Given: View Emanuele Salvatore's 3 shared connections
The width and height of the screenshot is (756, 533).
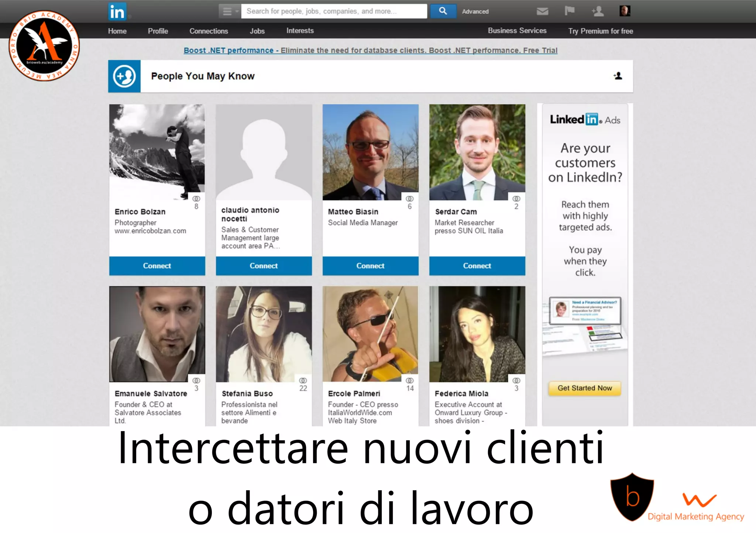Looking at the screenshot, I should pyautogui.click(x=196, y=384).
